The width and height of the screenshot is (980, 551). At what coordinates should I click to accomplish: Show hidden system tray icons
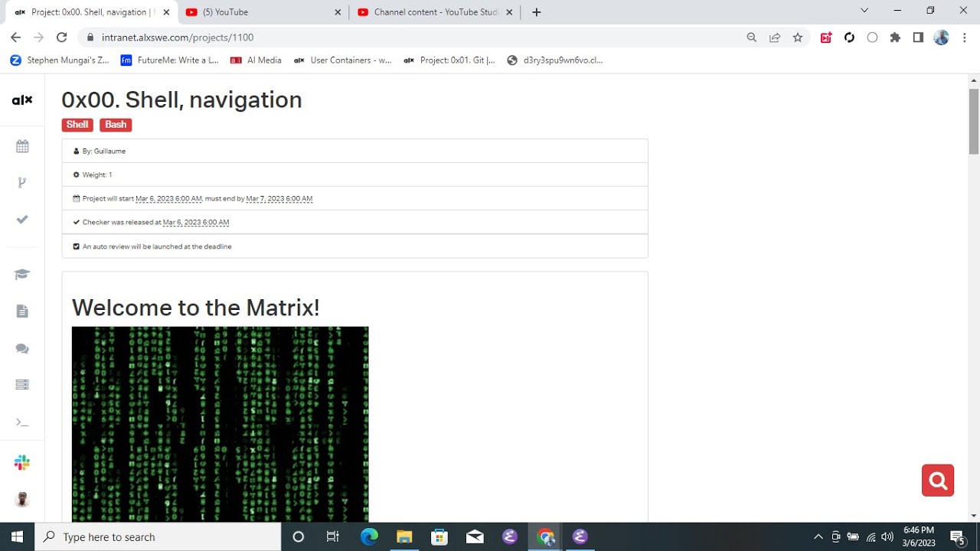(x=818, y=536)
